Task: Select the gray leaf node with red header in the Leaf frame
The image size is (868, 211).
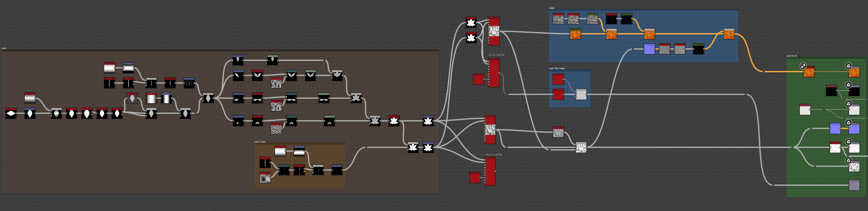Action: (x=132, y=98)
